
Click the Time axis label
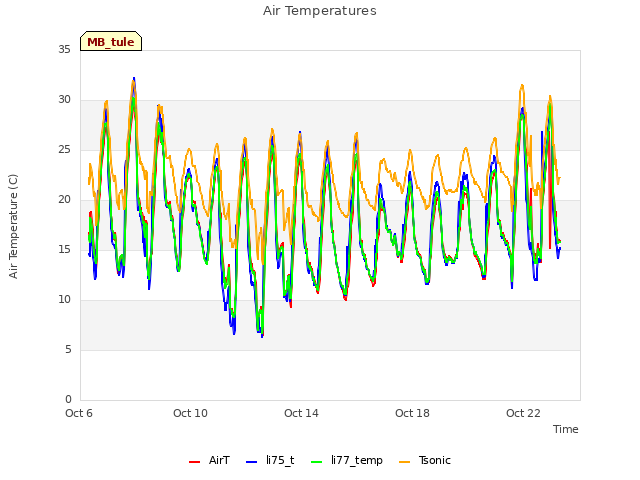[565, 429]
